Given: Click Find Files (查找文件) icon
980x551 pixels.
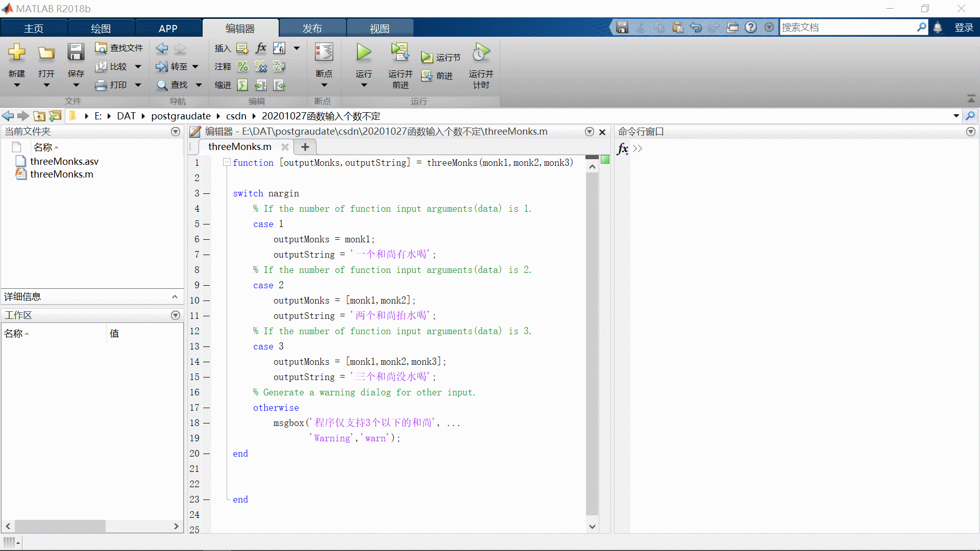Looking at the screenshot, I should click(101, 48).
